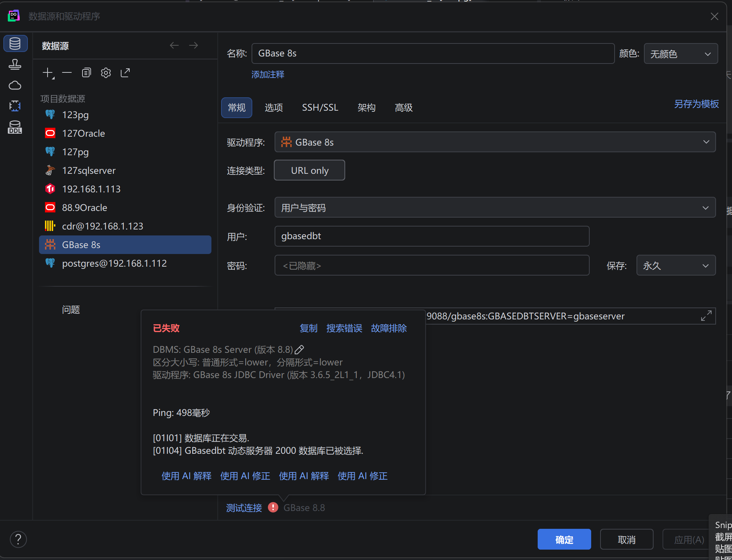Open the password save dropdown 永久
732x560 pixels.
(676, 266)
